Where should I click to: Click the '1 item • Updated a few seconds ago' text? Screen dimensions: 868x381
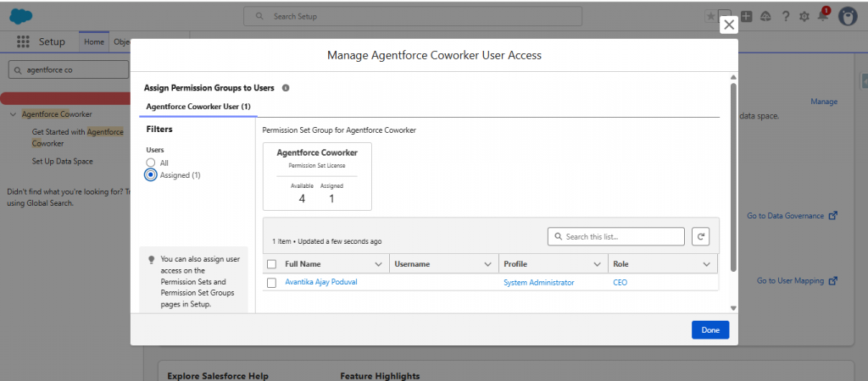(x=326, y=241)
